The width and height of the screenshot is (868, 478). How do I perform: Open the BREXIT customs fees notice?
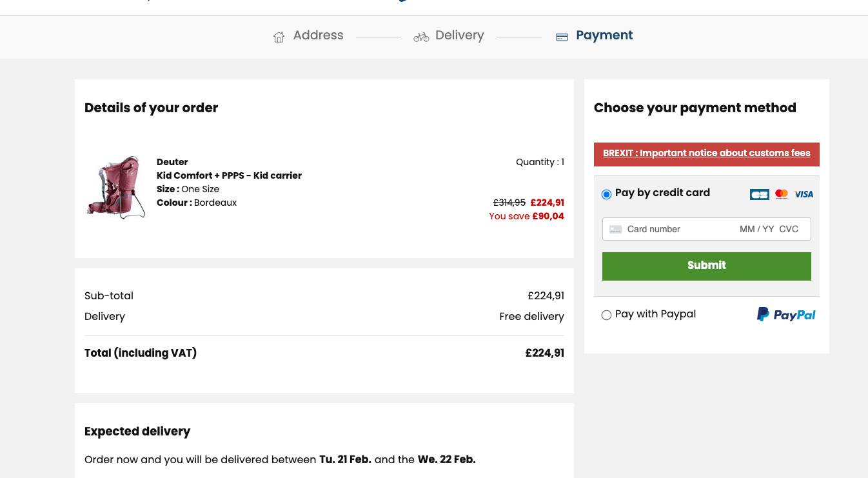pyautogui.click(x=706, y=154)
